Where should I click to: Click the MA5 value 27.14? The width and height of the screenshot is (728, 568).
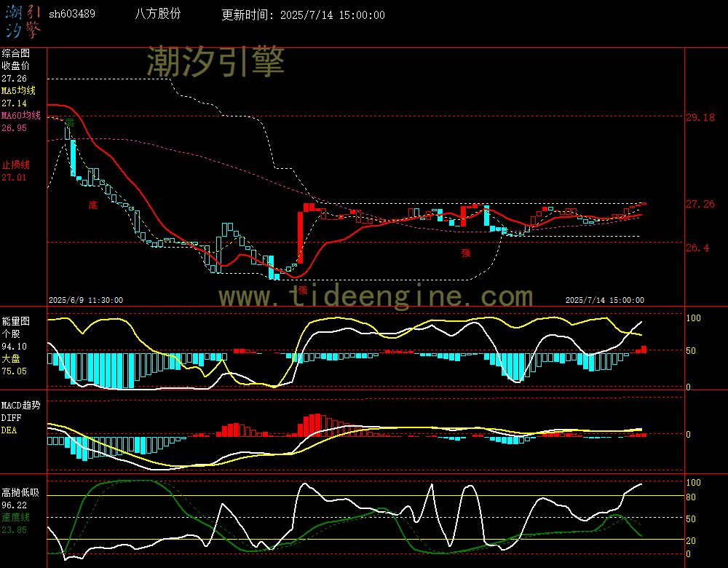[14, 103]
